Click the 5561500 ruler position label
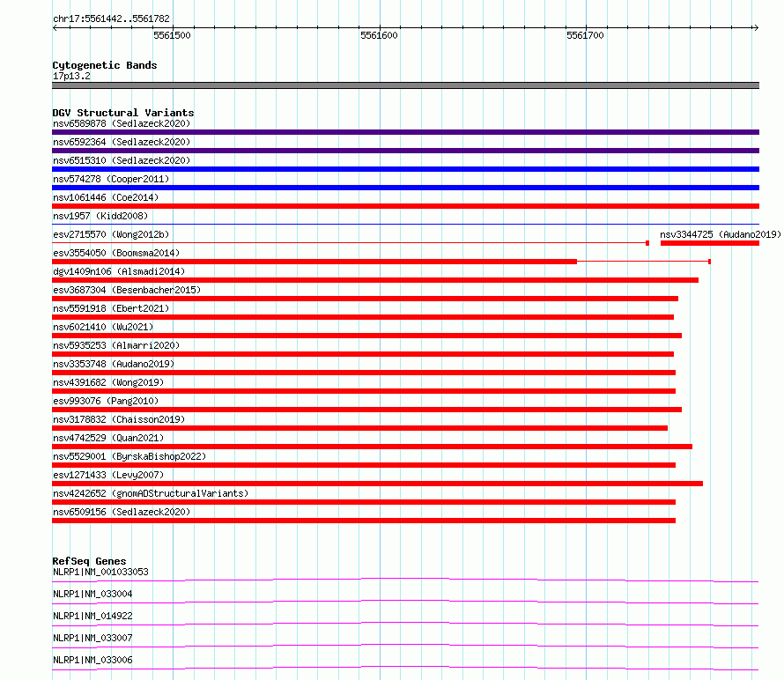The image size is (784, 680). (x=172, y=35)
